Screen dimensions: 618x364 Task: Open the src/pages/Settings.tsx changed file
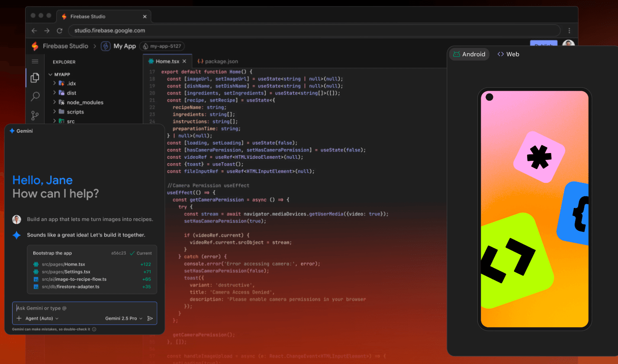click(x=67, y=271)
